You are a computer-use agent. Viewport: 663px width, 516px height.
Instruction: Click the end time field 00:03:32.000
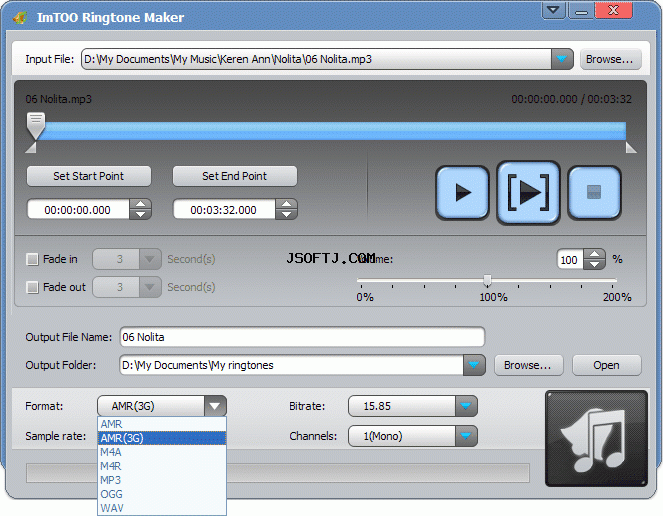tap(224, 210)
